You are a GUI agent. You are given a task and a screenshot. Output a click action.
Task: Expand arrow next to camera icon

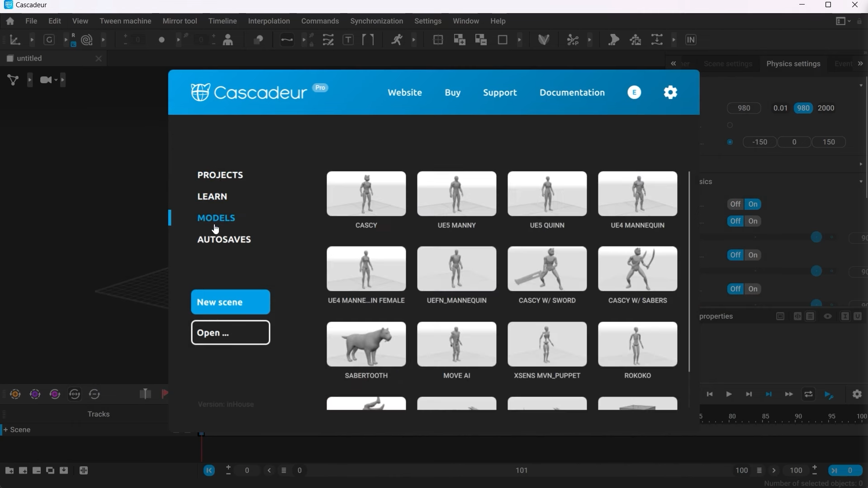[62, 80]
